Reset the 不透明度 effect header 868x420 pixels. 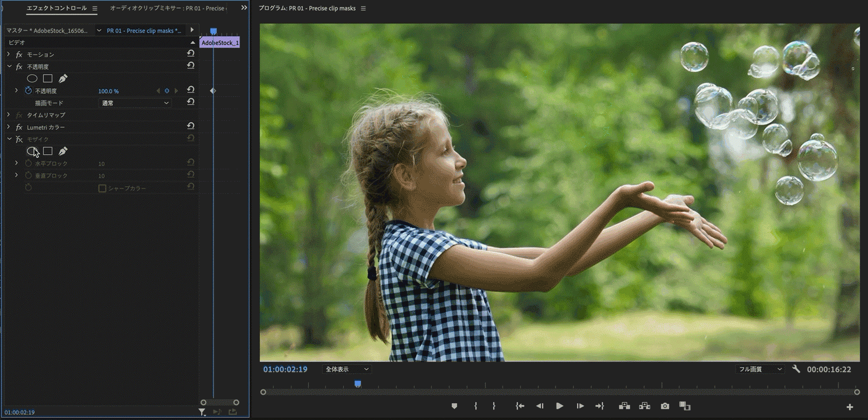(x=191, y=66)
